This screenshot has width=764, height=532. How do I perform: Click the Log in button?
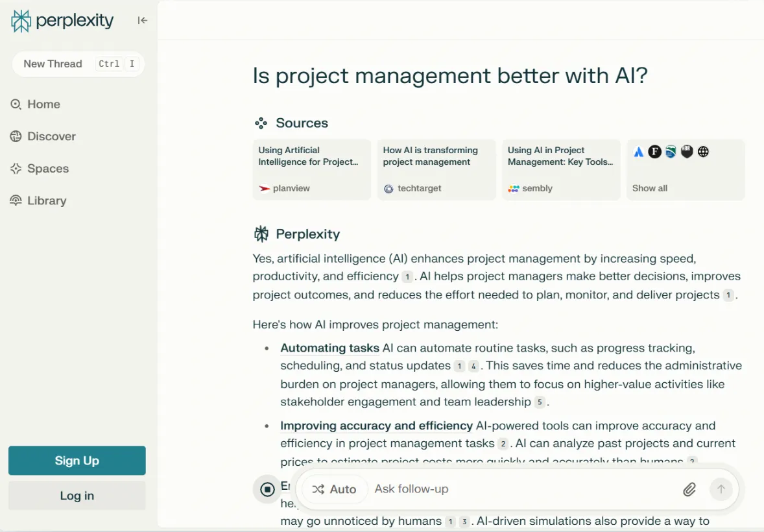click(x=77, y=496)
